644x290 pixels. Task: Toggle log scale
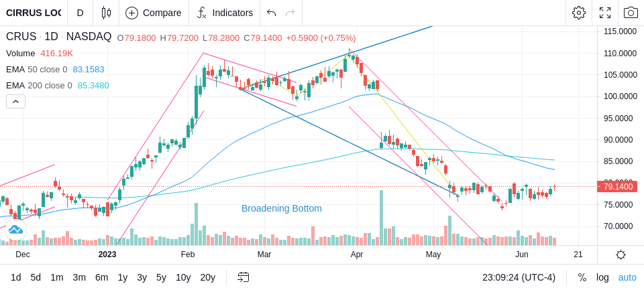(x=602, y=278)
